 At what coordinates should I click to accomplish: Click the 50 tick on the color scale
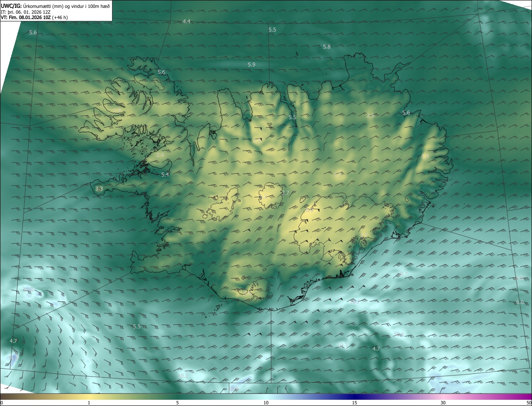(529, 403)
